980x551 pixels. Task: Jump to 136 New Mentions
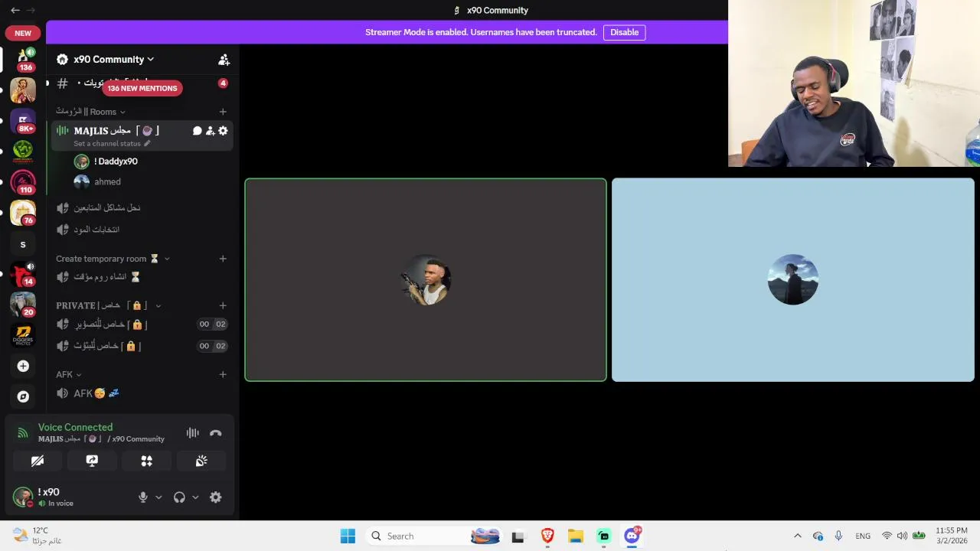(142, 88)
